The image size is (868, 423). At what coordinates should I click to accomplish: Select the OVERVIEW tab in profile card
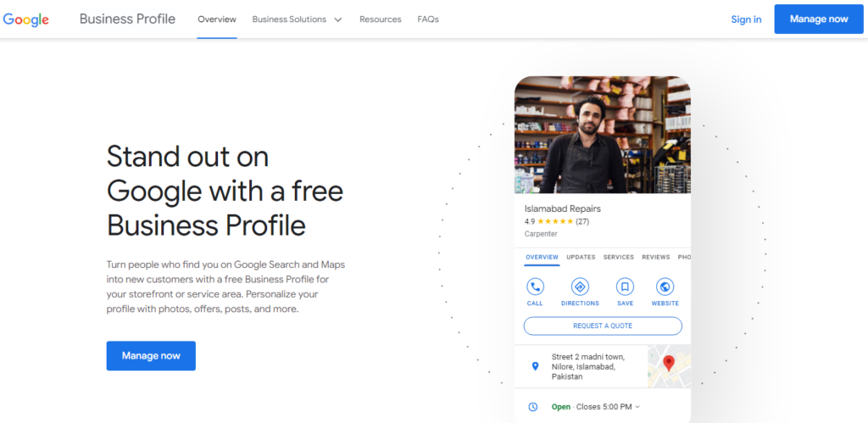(542, 258)
